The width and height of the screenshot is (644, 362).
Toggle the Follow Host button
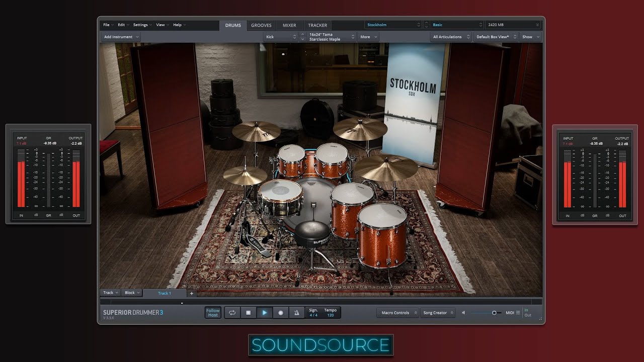click(213, 313)
